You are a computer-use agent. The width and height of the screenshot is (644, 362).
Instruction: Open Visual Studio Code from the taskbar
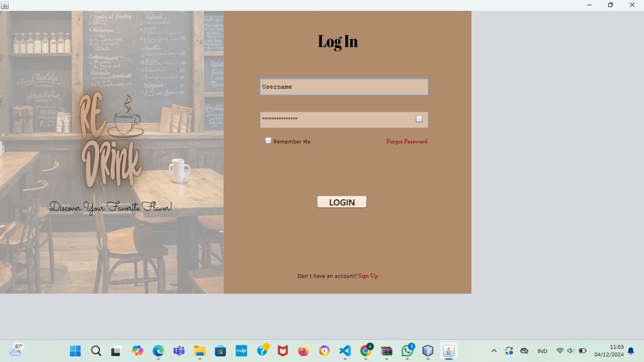click(x=345, y=351)
